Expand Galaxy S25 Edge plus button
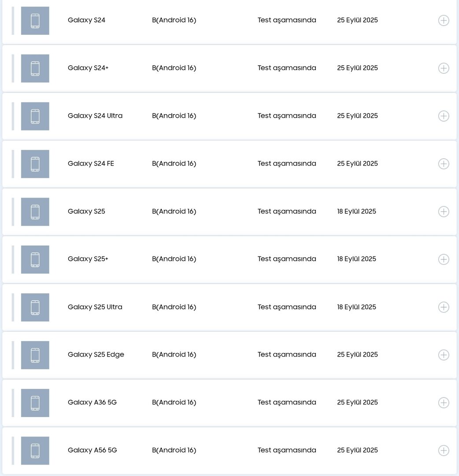The height and width of the screenshot is (476, 459). [444, 355]
